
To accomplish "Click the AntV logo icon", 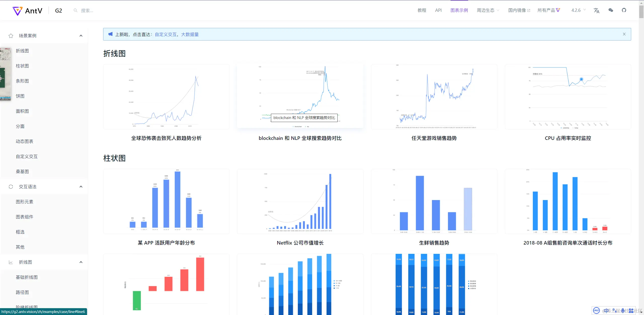I will [x=17, y=11].
